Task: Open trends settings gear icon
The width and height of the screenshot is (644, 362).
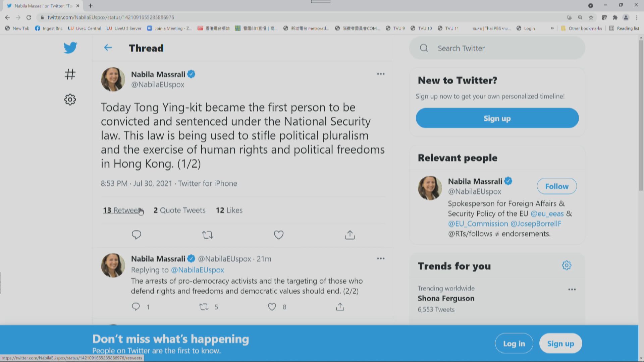Action: 567,265
